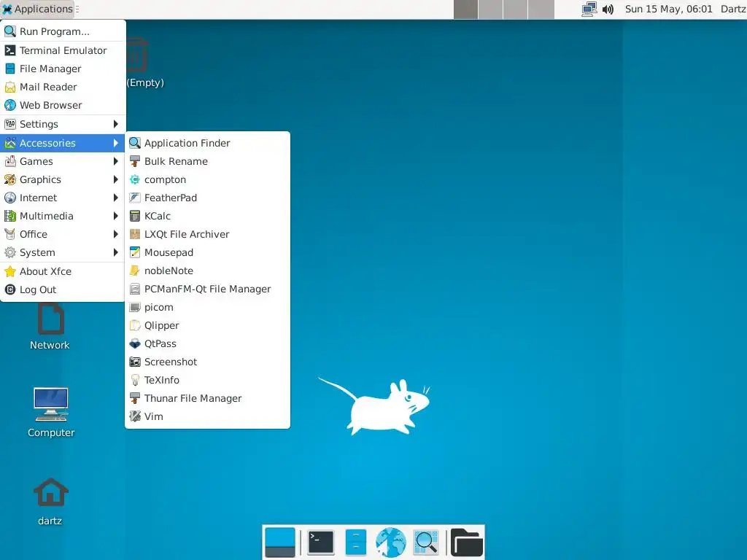Viewport: 747px width, 560px height.
Task: Click the Thunar File Manager icon
Action: tap(135, 398)
